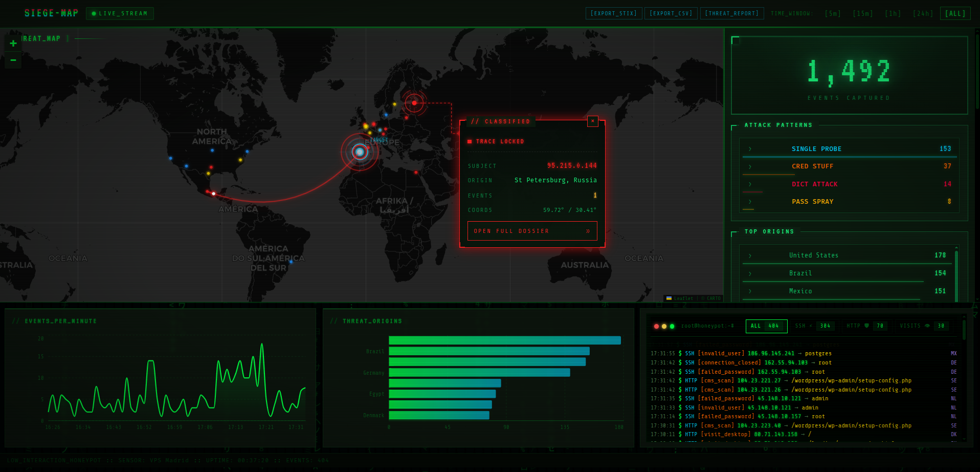Click the 'SENSOR: VPS Madrid' status bar text

tap(153, 461)
